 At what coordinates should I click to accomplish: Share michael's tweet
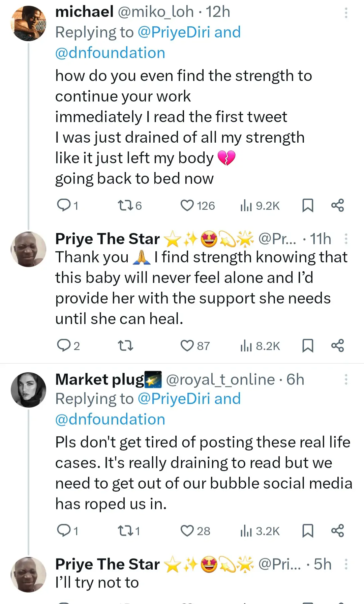pos(337,205)
